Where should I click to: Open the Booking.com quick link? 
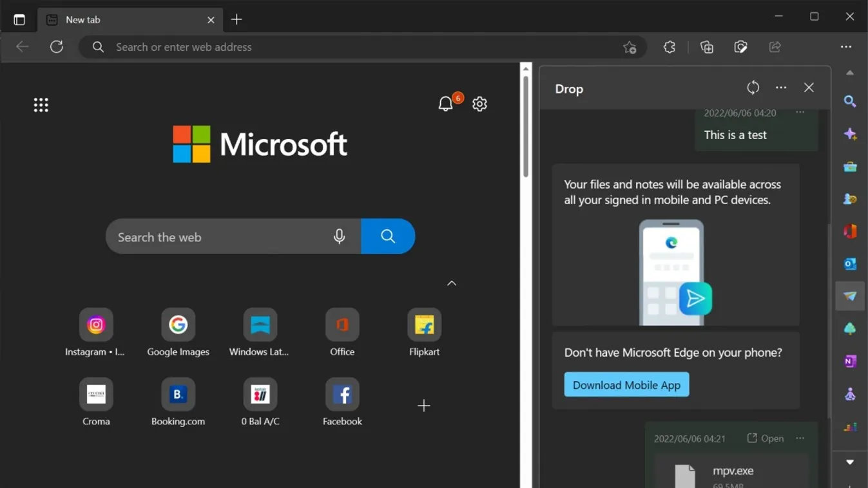click(x=178, y=402)
